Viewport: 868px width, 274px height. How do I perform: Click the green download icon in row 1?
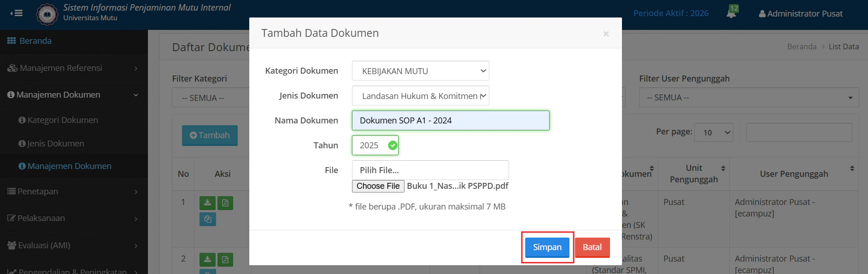(x=207, y=203)
